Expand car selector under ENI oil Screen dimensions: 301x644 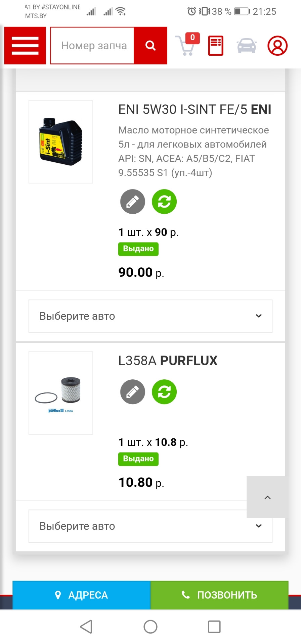click(150, 316)
